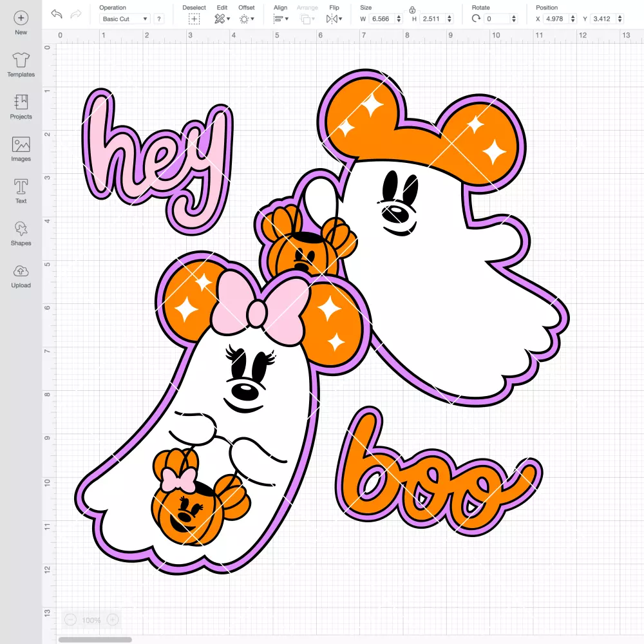Click the Undo arrow
Viewport: 644px width, 644px height.
[57, 14]
